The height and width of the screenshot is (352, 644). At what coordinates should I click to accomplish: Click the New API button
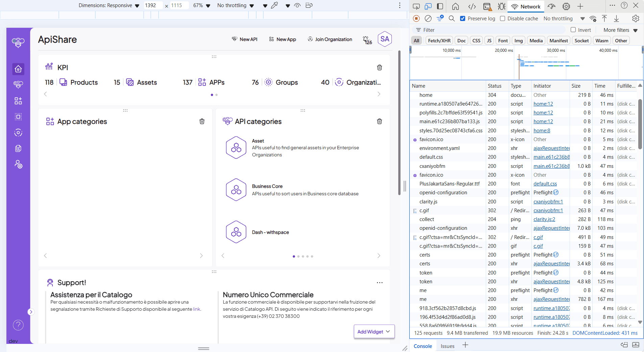pyautogui.click(x=245, y=39)
